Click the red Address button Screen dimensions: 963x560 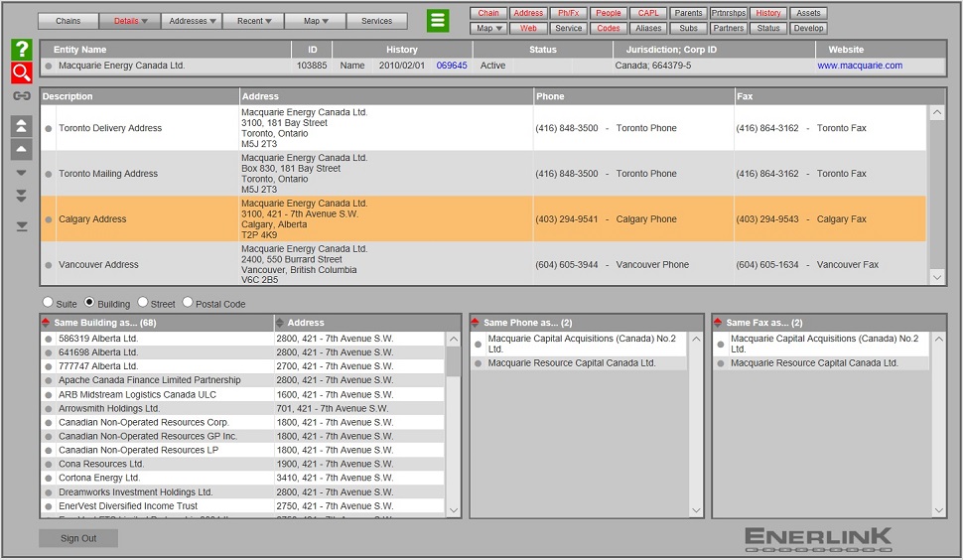pos(528,13)
